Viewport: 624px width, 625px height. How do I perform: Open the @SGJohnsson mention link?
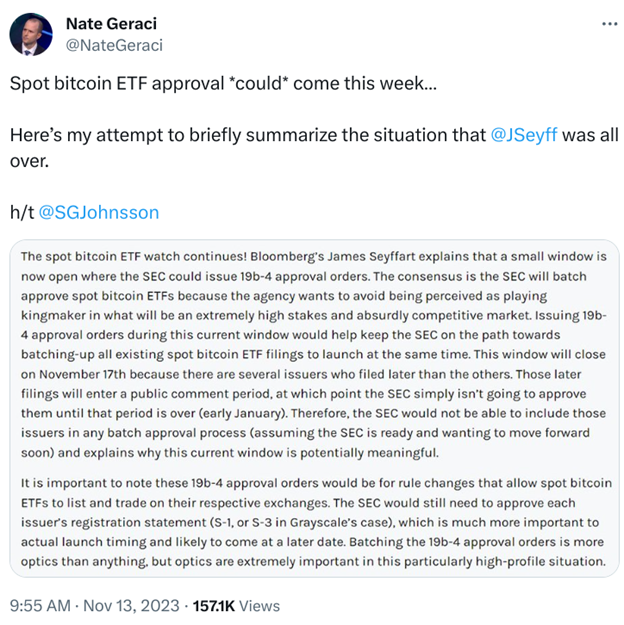click(x=98, y=212)
